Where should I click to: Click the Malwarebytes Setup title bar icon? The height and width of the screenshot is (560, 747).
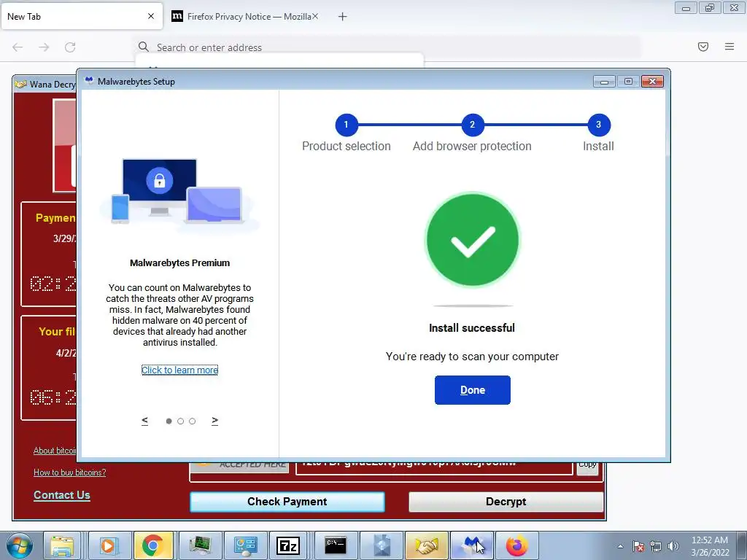(x=88, y=81)
